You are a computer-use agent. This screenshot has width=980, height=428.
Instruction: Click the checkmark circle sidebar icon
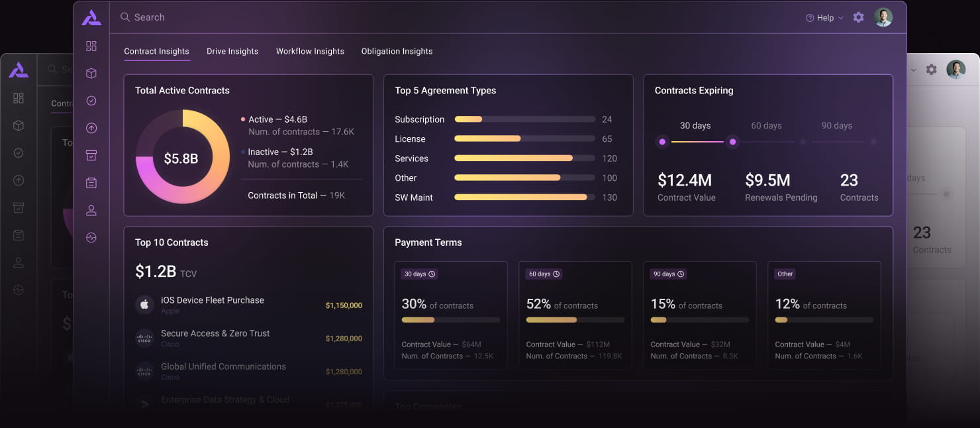pos(91,101)
